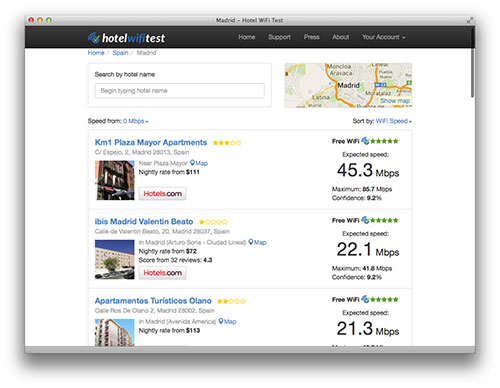The width and height of the screenshot is (500, 388).
Task: Click 'Nightly rate from $72' text
Action: [x=168, y=251]
